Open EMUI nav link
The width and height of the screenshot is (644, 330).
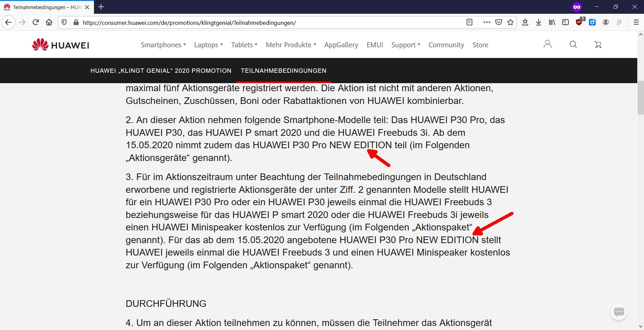[375, 45]
